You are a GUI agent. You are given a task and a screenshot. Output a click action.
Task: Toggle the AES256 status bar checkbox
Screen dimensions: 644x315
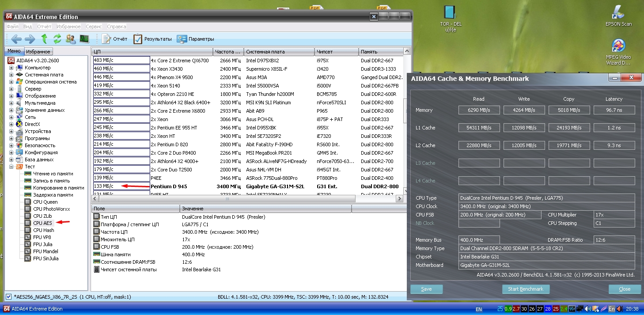click(x=8, y=296)
